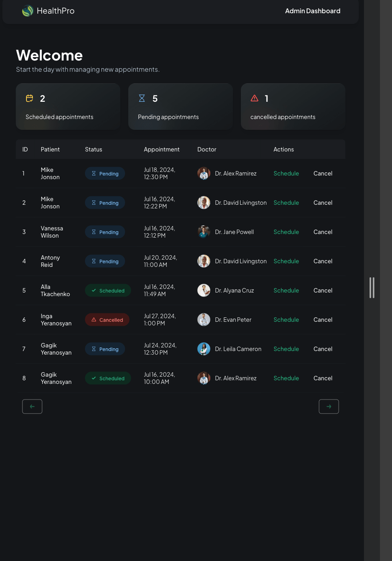Open the next page with the right arrow
This screenshot has height=561, width=392.
pyautogui.click(x=329, y=406)
